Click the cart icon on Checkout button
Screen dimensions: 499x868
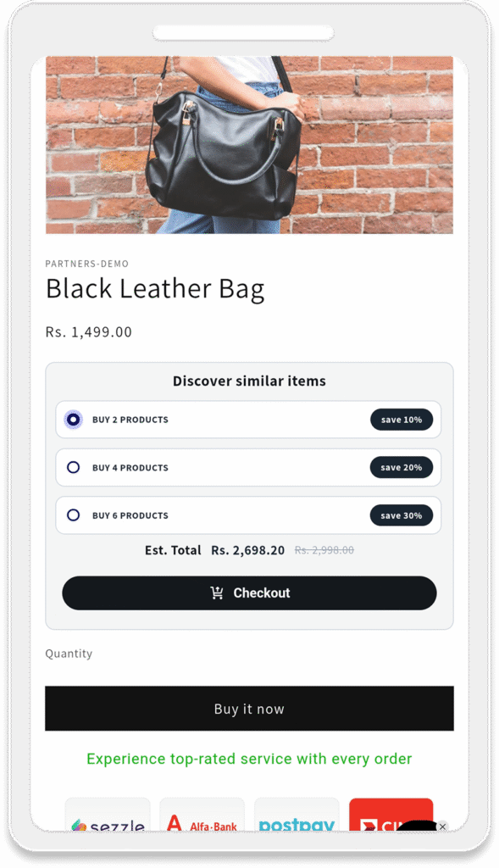(217, 593)
